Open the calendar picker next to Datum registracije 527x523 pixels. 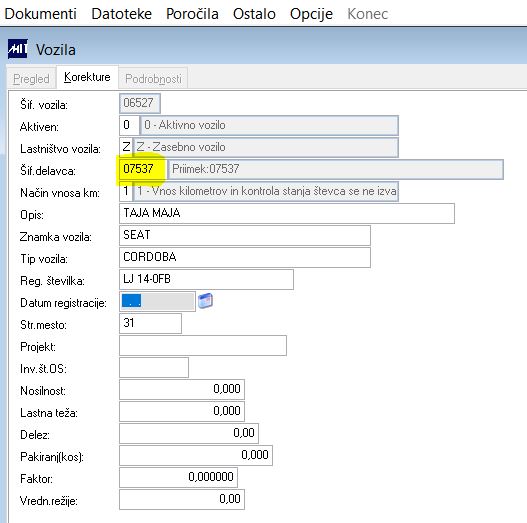tap(205, 301)
